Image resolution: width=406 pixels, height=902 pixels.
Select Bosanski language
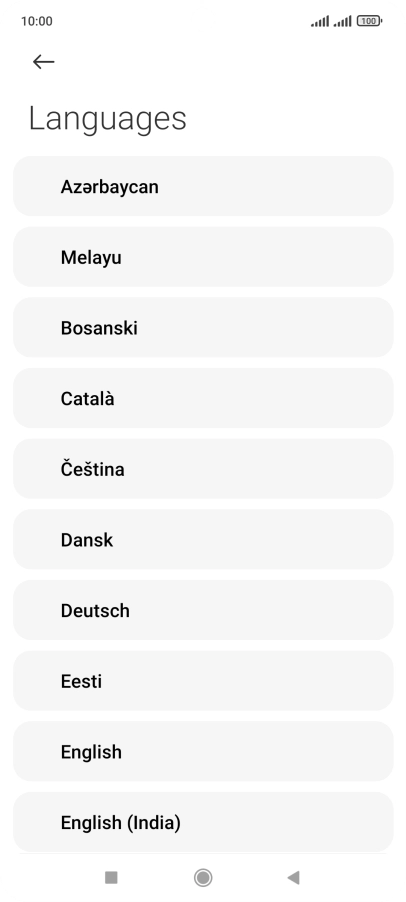(203, 327)
